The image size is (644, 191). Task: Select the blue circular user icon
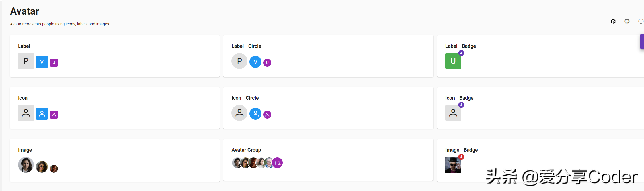(x=255, y=114)
